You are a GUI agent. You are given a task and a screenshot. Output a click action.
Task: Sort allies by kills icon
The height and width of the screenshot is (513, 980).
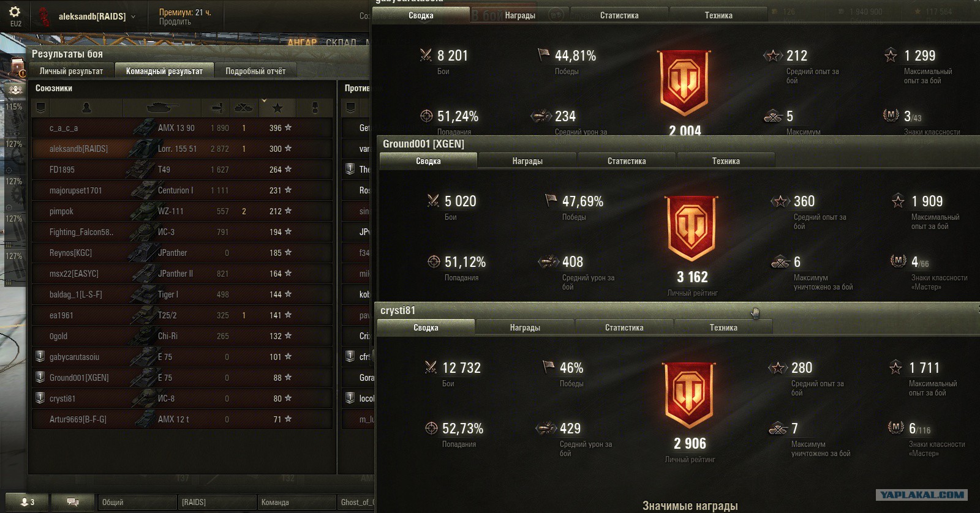click(x=244, y=108)
